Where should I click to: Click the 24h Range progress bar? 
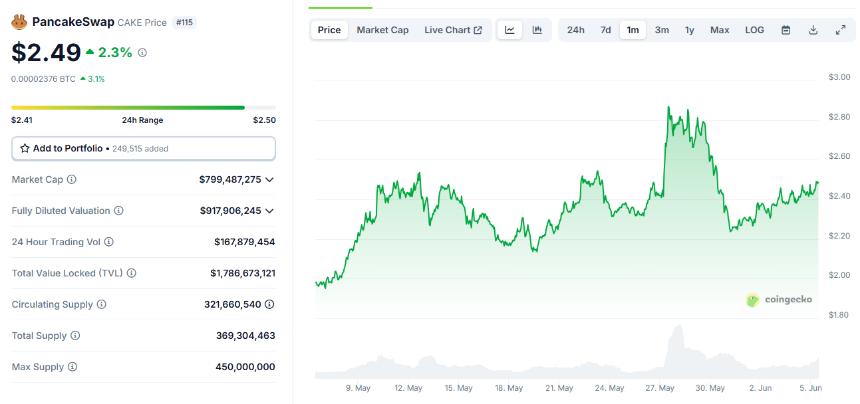[x=143, y=107]
